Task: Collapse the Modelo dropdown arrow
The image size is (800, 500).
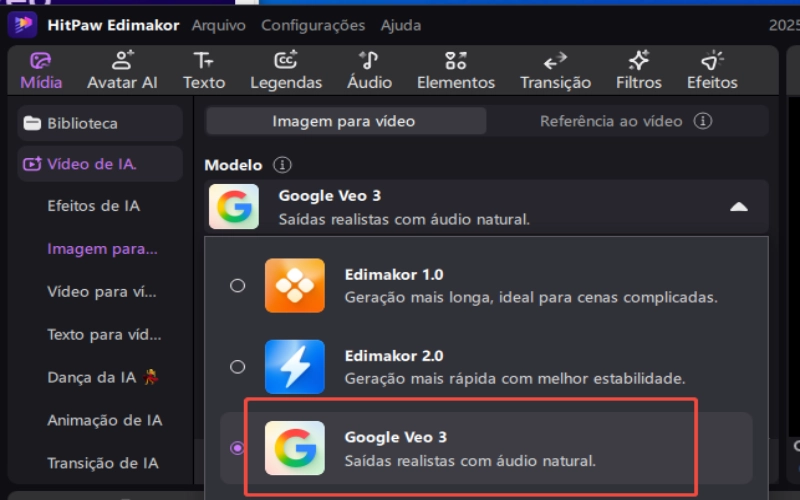Action: (738, 207)
